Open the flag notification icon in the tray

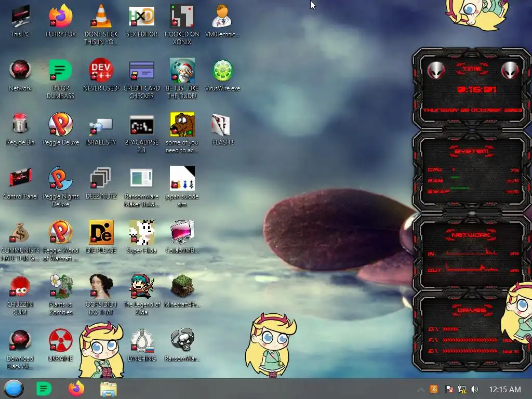tap(449, 389)
